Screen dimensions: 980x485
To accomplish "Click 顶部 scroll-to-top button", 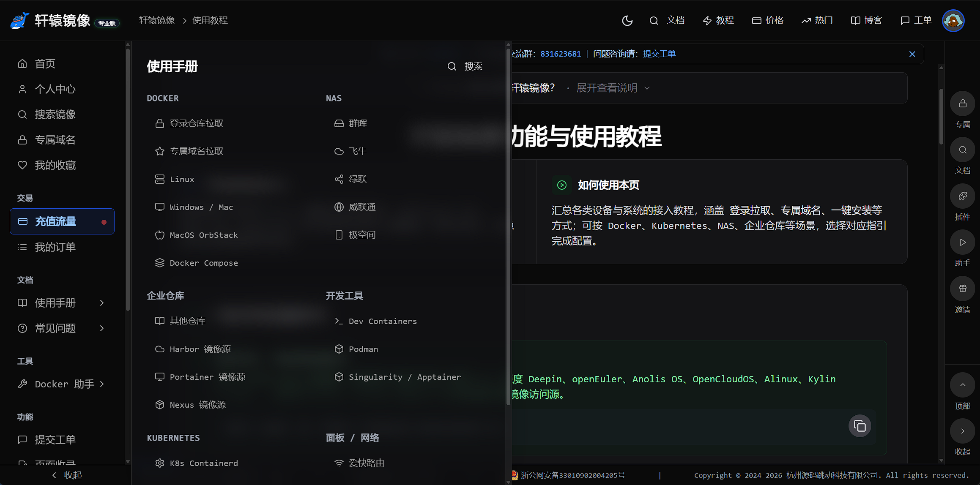I will point(962,385).
